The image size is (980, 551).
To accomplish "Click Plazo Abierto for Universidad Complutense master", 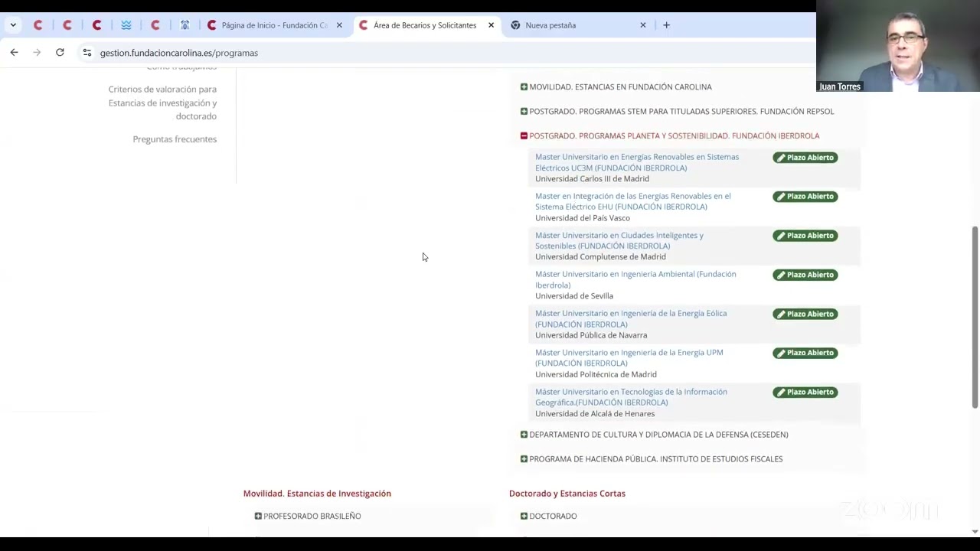I will 805,236.
